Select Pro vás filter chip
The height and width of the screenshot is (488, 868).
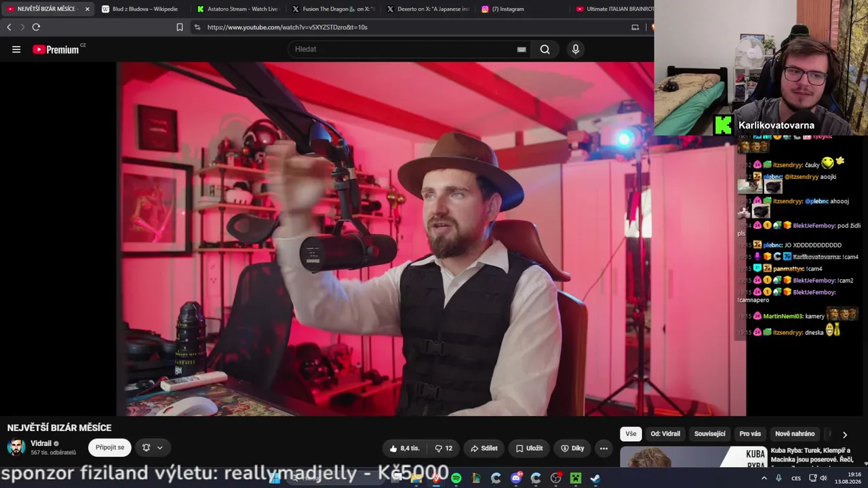click(x=750, y=434)
